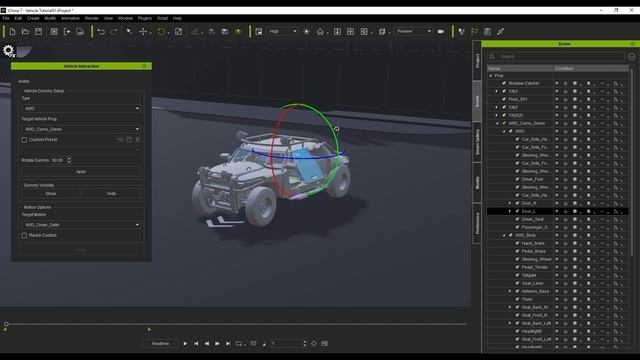640x360 pixels.
Task: Click the current frame number field
Action: [x=287, y=344]
